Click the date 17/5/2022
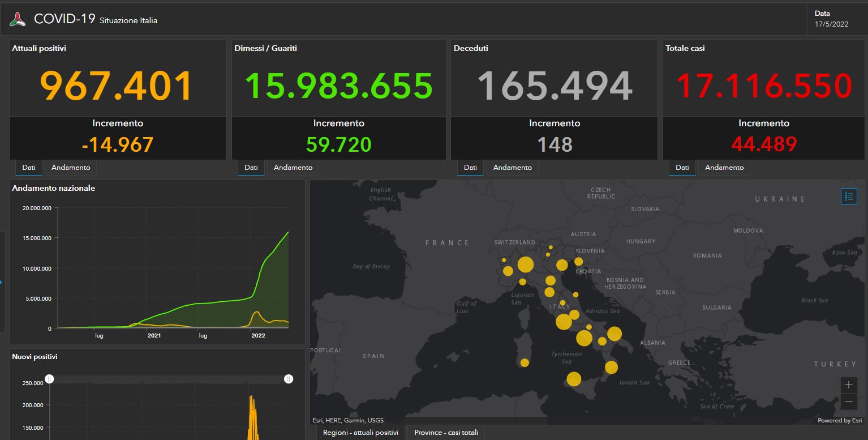The width and height of the screenshot is (868, 440). (831, 24)
